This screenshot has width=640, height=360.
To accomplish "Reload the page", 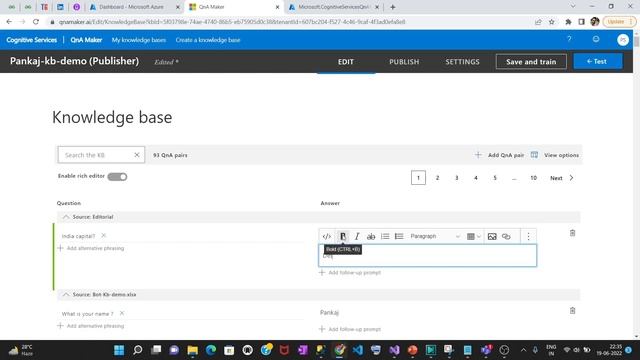I will (x=36, y=22).
